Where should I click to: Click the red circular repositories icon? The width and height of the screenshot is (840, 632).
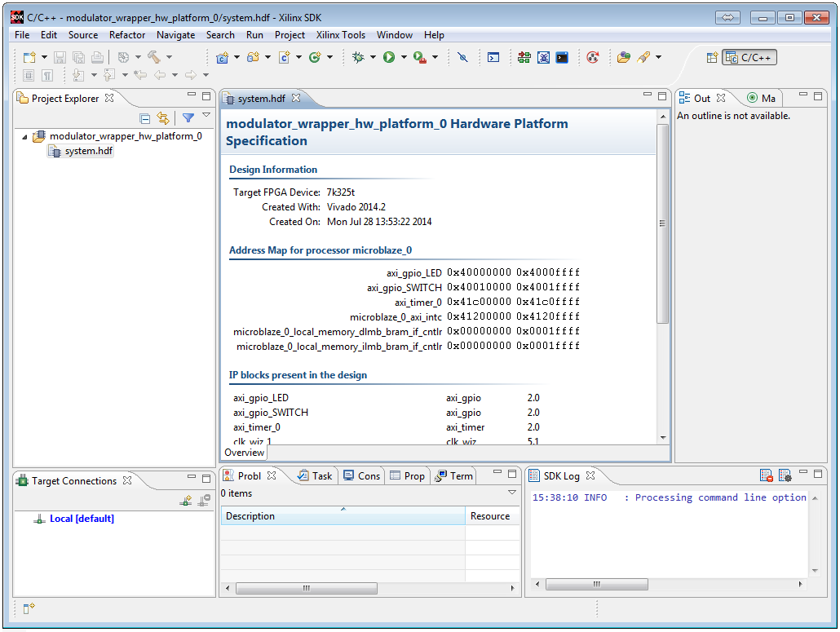(593, 57)
